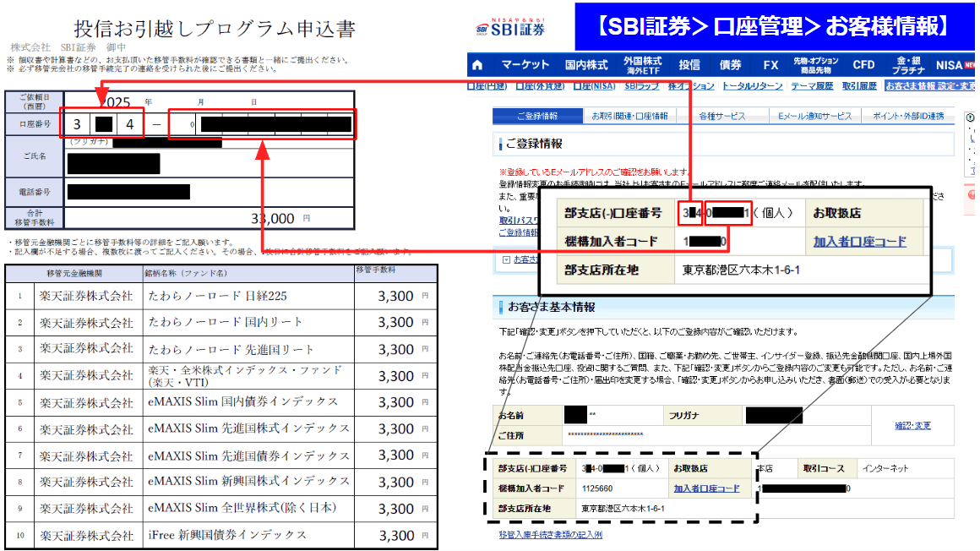980x551 pixels.
Task: Click the 移管手数料 column header
Action: click(376, 270)
